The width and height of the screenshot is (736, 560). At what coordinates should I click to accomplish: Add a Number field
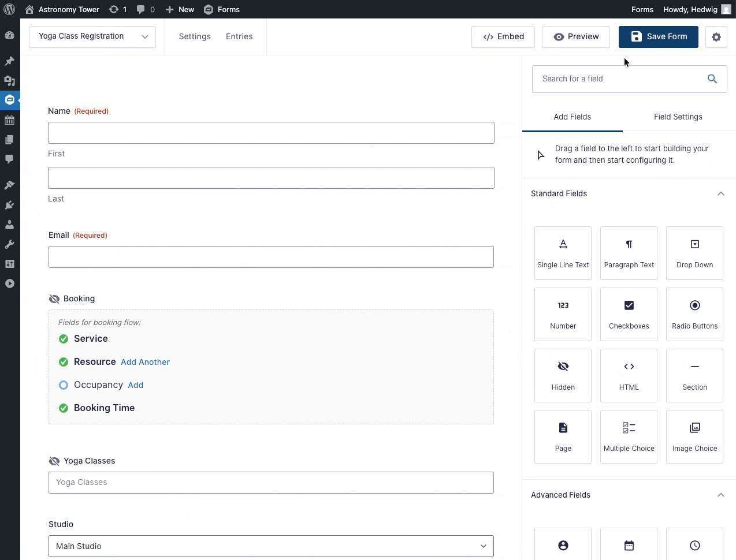(x=563, y=314)
